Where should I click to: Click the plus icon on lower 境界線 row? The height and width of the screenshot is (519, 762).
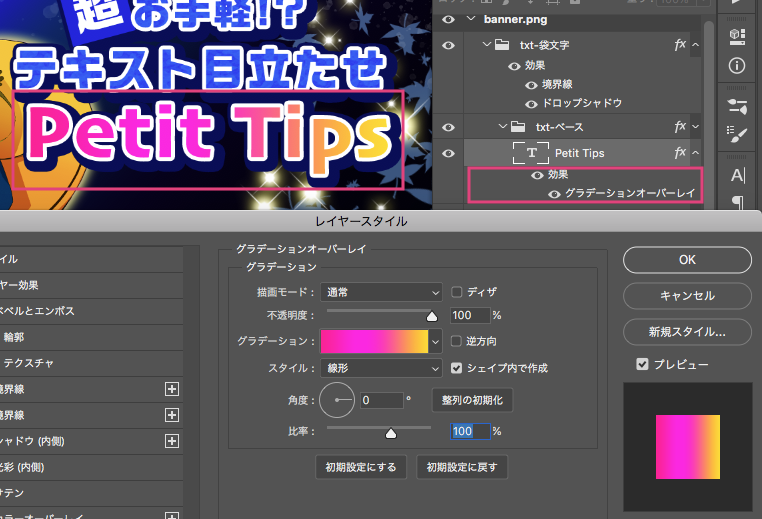pos(172,415)
